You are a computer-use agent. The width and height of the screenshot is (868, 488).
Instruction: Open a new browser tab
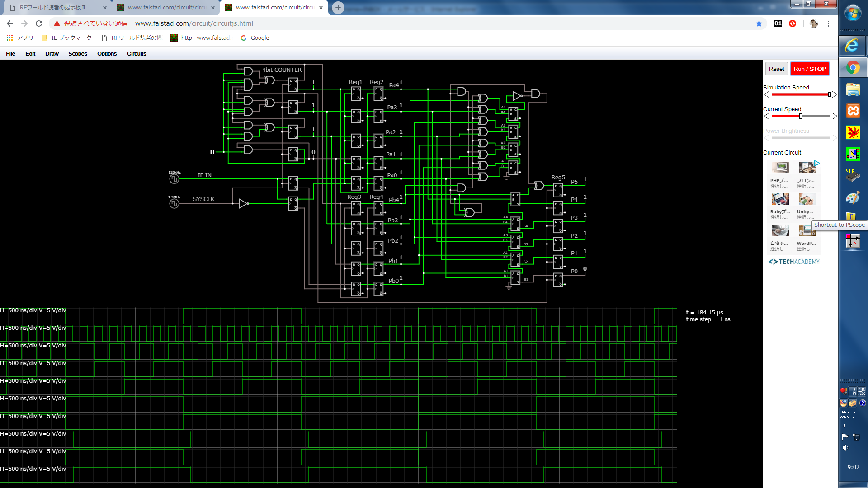[x=338, y=7]
